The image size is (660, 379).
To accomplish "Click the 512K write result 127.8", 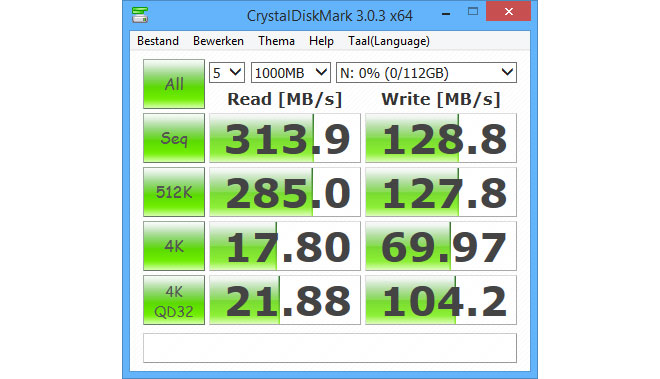I will [x=441, y=192].
